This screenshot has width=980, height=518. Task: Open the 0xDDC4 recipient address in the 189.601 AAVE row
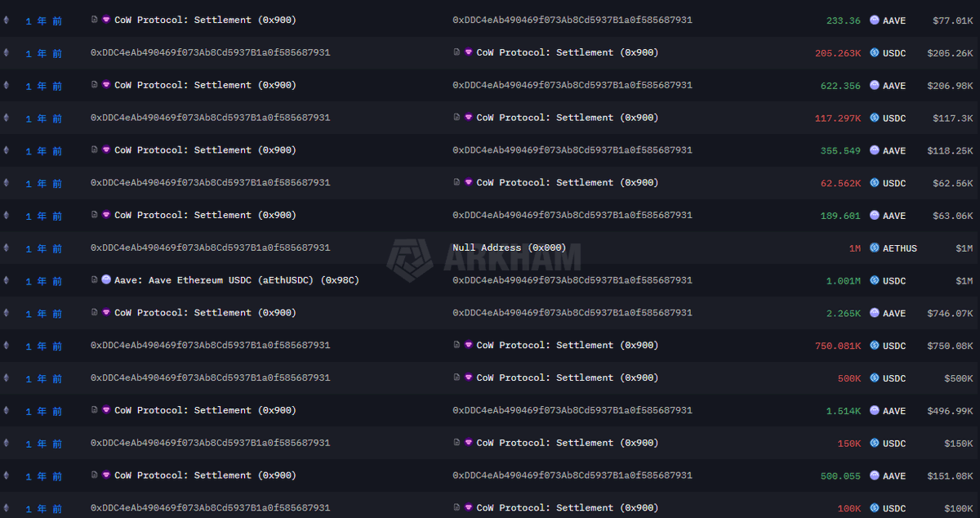click(572, 216)
